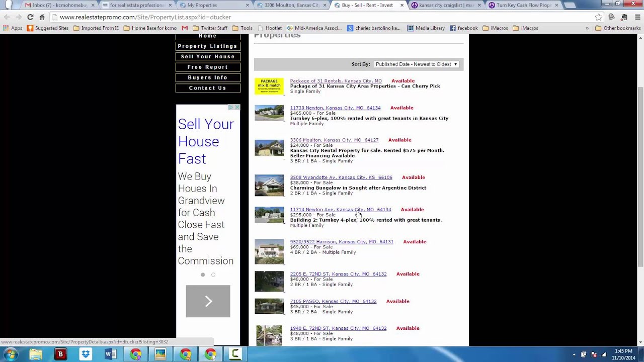The height and width of the screenshot is (362, 644).
Task: Open Windows Start button
Action: 11,354
